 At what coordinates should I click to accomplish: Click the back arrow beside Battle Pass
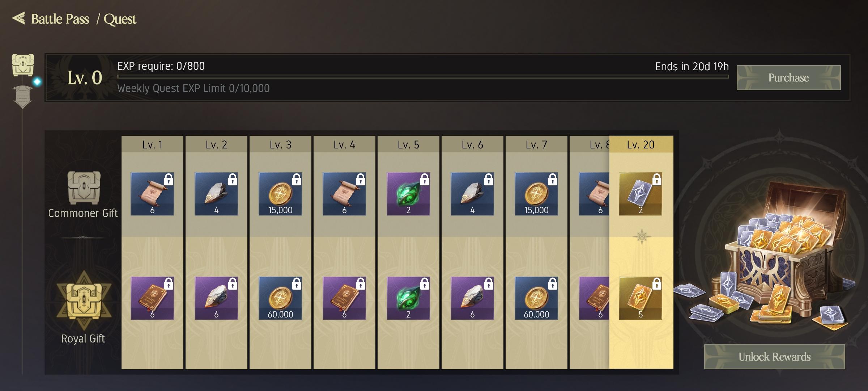click(18, 18)
